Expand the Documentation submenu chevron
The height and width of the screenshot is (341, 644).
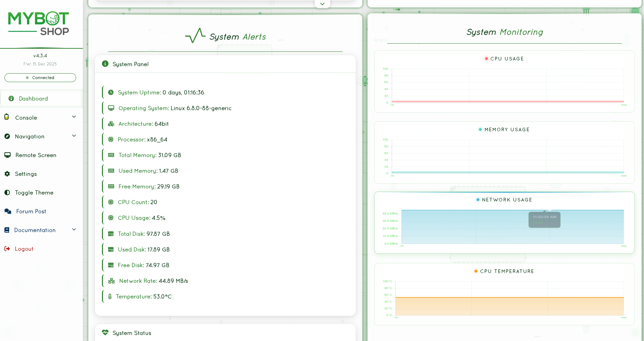[x=74, y=230]
